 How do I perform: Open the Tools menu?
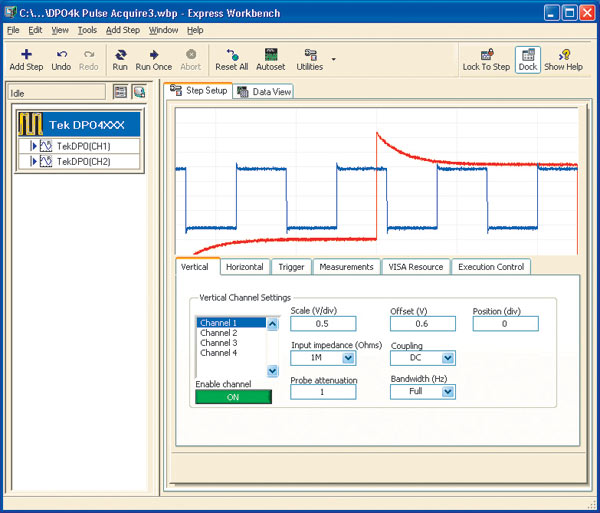click(87, 30)
